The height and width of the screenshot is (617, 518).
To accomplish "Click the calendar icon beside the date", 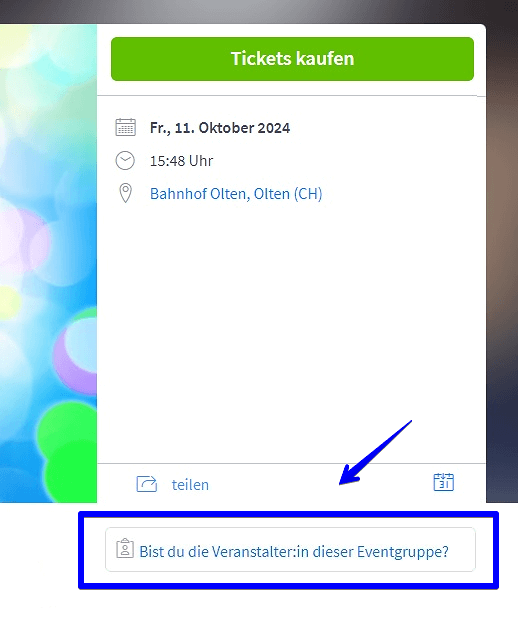I will (126, 127).
